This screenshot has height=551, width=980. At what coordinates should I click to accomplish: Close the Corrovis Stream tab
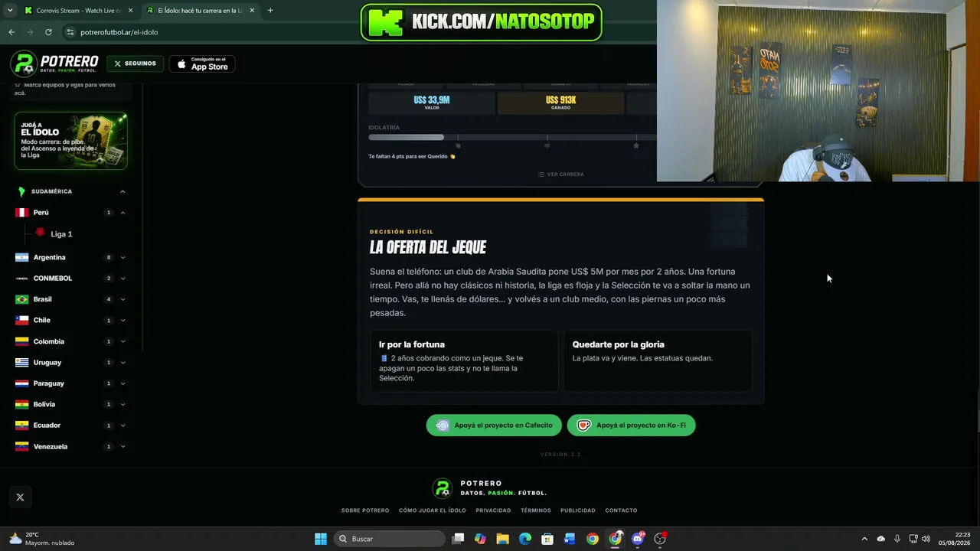[x=130, y=11]
